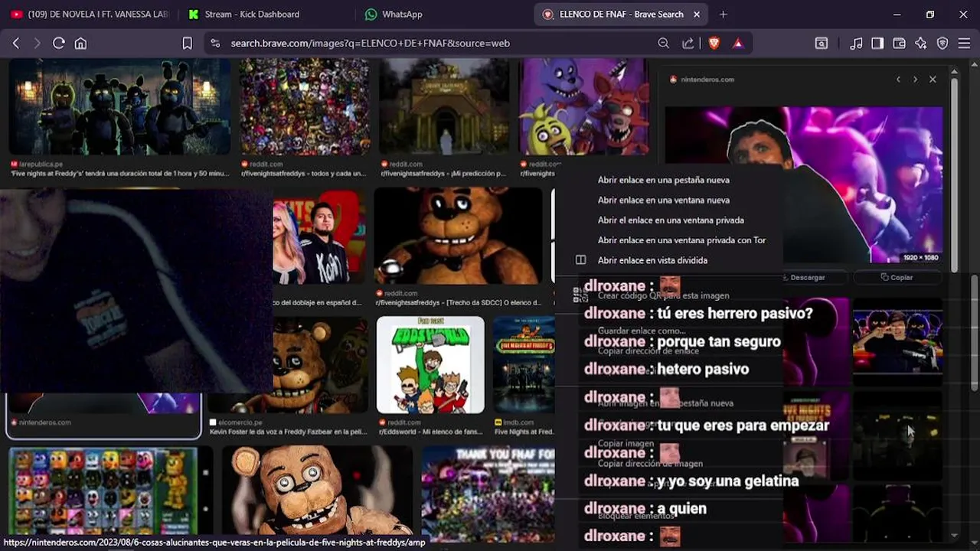Open the browser hamburger main menu
The height and width of the screenshot is (551, 980).
(964, 44)
